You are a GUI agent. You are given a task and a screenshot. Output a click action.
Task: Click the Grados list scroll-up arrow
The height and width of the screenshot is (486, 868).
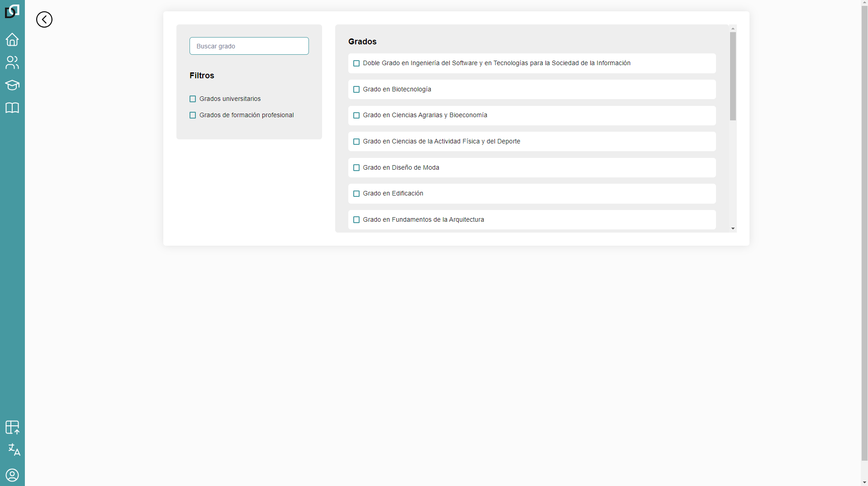point(733,29)
